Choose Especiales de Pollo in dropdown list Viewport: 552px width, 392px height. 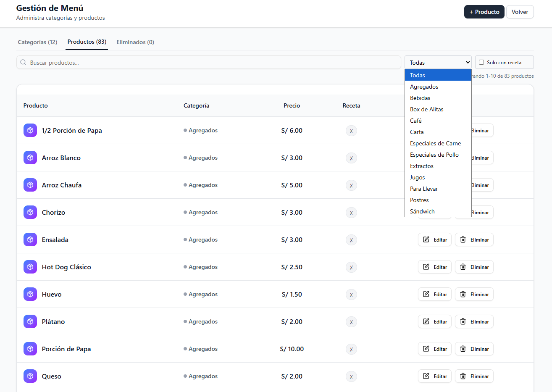434,155
